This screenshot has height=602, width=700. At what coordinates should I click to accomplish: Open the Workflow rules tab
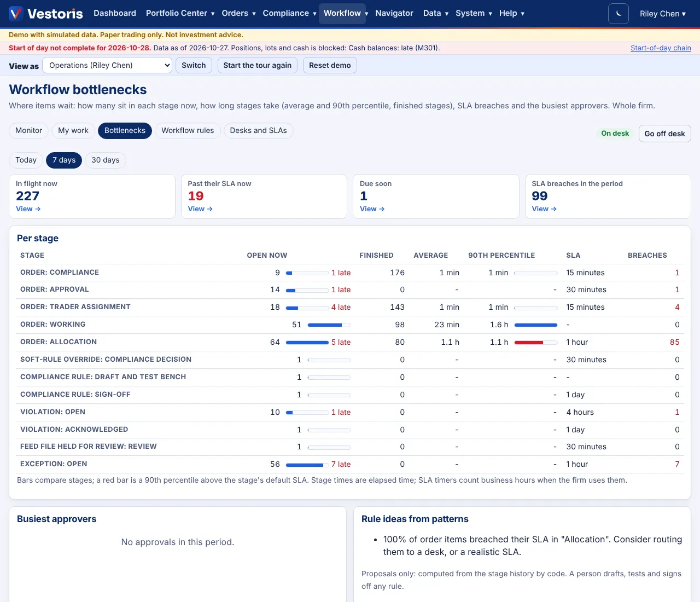(x=188, y=130)
